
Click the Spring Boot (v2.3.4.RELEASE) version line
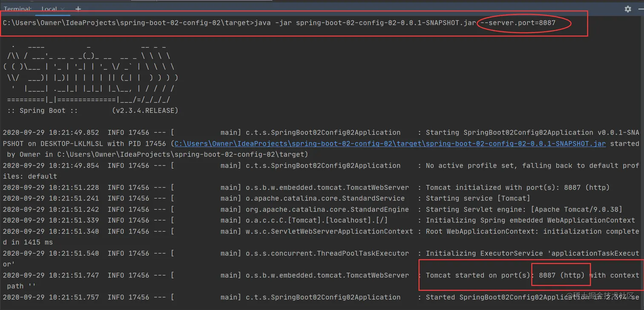92,111
